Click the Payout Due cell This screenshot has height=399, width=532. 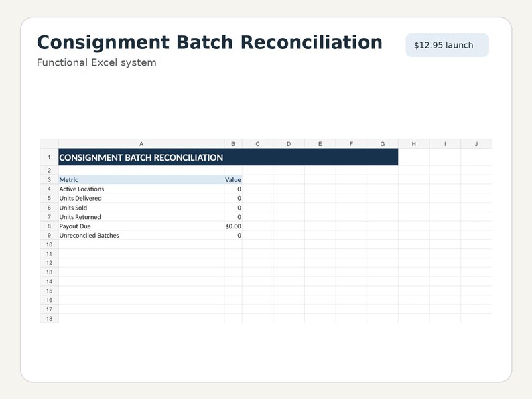click(141, 226)
